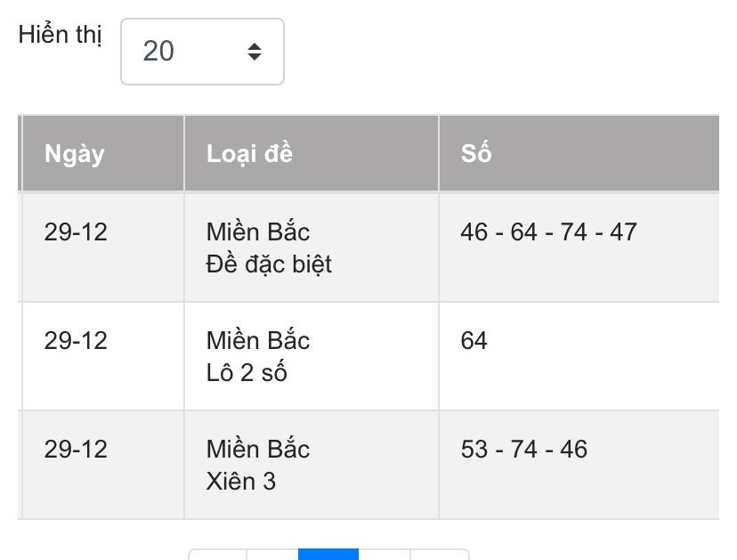Click the date in the Xiên 3 row
The width and height of the screenshot is (737, 560).
[76, 450]
